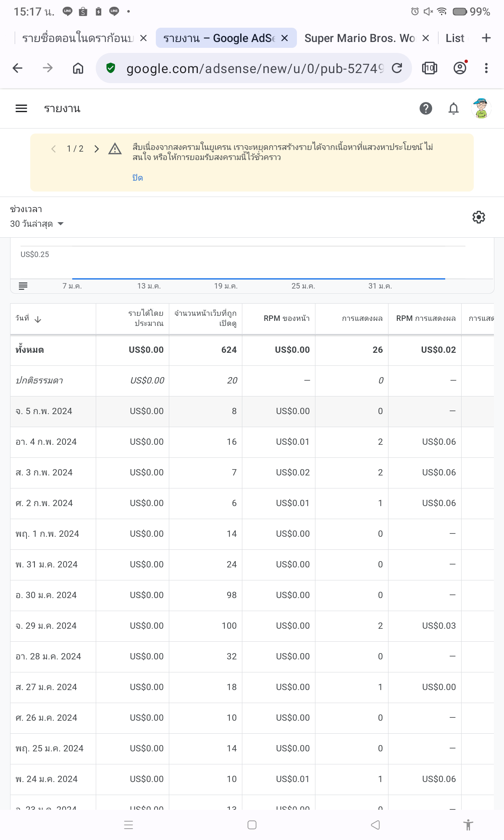Open the browser profile account icon

pos(460,68)
